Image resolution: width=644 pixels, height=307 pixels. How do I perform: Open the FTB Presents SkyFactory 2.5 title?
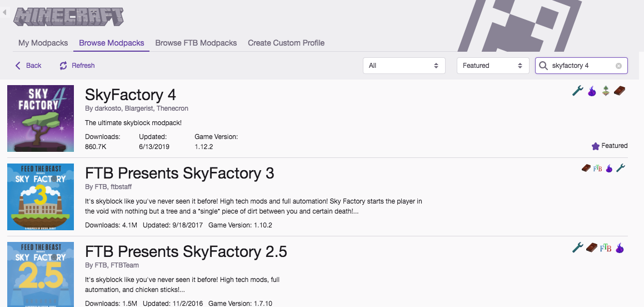[186, 251]
